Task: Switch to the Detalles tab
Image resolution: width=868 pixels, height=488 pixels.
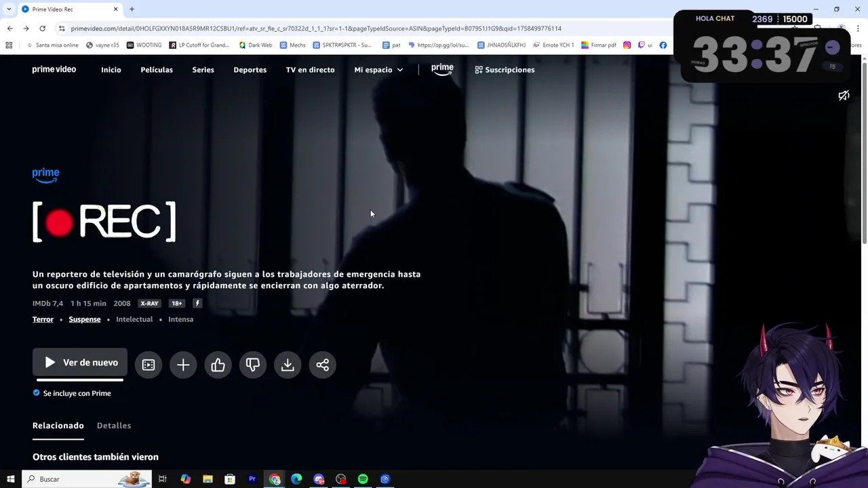Action: [114, 426]
